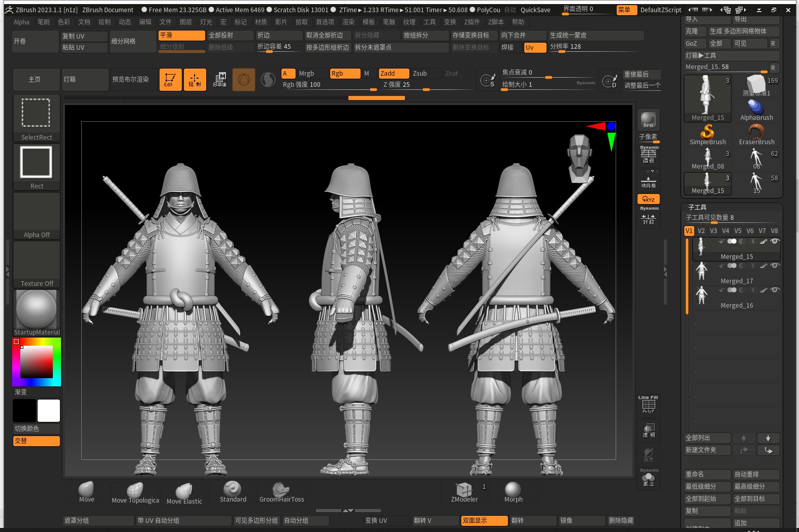Screen dimensions: 799x532
Task: Toggle polypaint brush icon on Merged_15
Action: coord(763,242)
